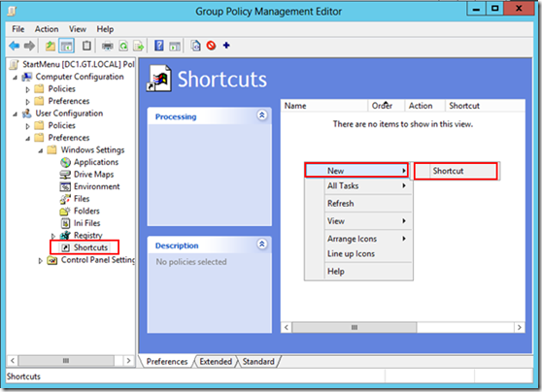Sort by the Name column header
Image resolution: width=542 pixels, height=392 pixels.
(324, 106)
